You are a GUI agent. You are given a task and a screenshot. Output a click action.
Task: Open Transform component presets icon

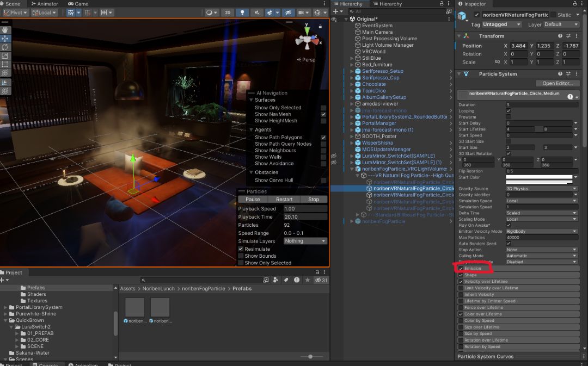(x=568, y=36)
